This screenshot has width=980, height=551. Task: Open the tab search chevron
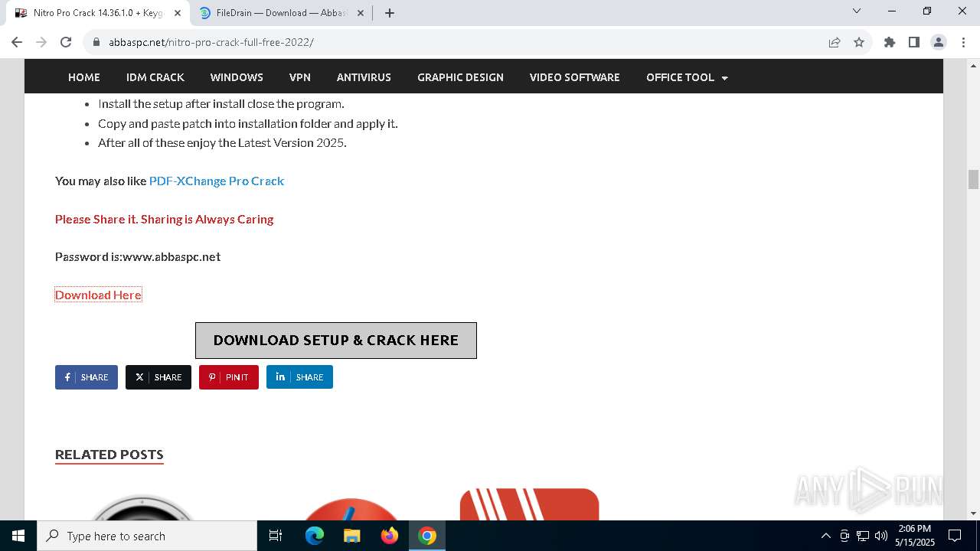coord(857,11)
